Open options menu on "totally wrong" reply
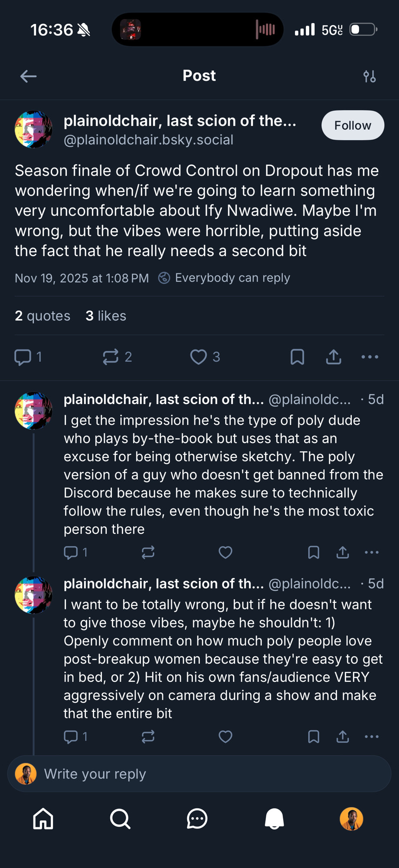This screenshot has height=868, width=399. 372,736
